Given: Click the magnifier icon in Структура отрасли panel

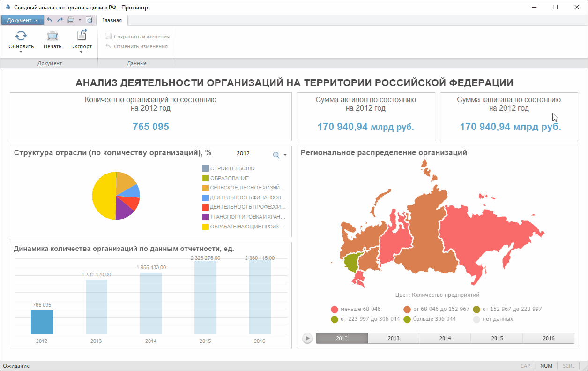Looking at the screenshot, I should [x=276, y=155].
